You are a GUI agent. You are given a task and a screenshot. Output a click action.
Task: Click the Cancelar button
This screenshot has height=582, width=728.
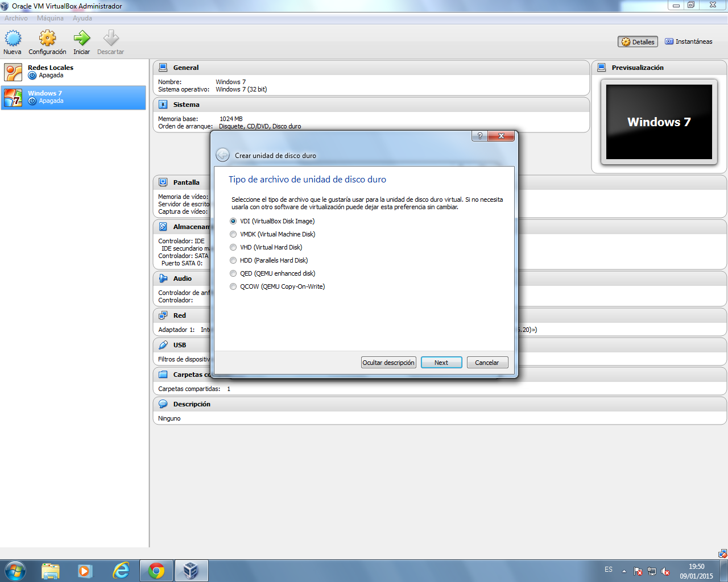(487, 363)
